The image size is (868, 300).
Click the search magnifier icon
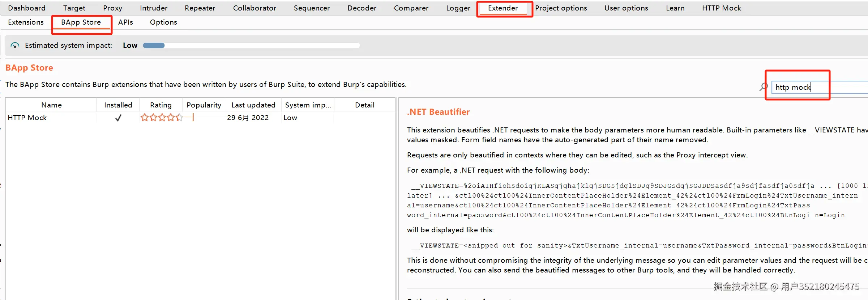tap(763, 87)
